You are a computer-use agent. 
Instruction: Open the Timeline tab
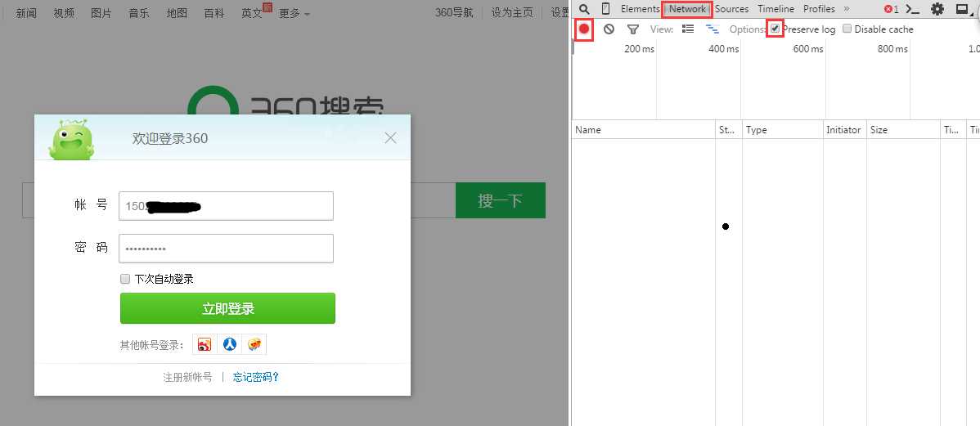click(775, 9)
